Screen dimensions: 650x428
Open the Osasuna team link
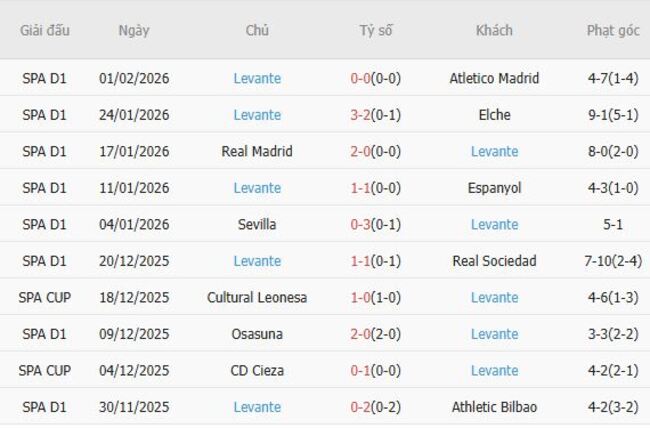(257, 334)
